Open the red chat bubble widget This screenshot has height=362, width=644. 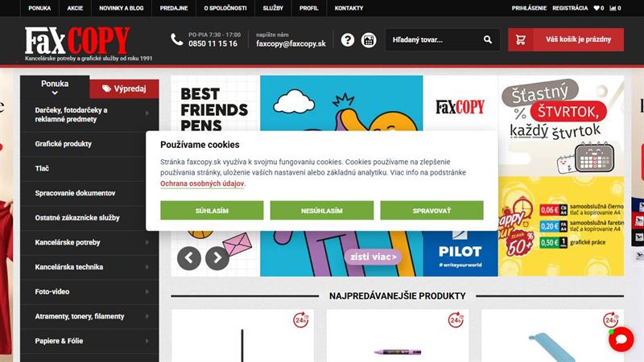[x=621, y=339]
